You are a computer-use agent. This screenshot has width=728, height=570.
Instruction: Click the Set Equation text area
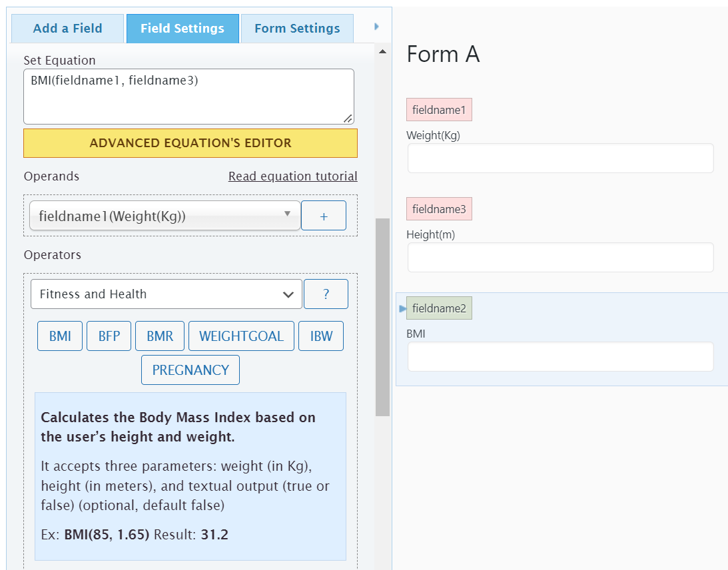188,97
